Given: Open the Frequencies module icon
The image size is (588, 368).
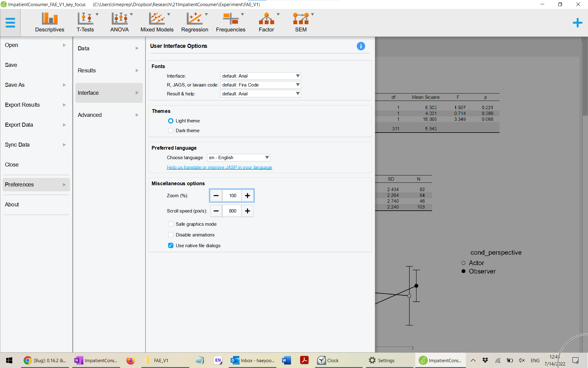Looking at the screenshot, I should point(230,22).
